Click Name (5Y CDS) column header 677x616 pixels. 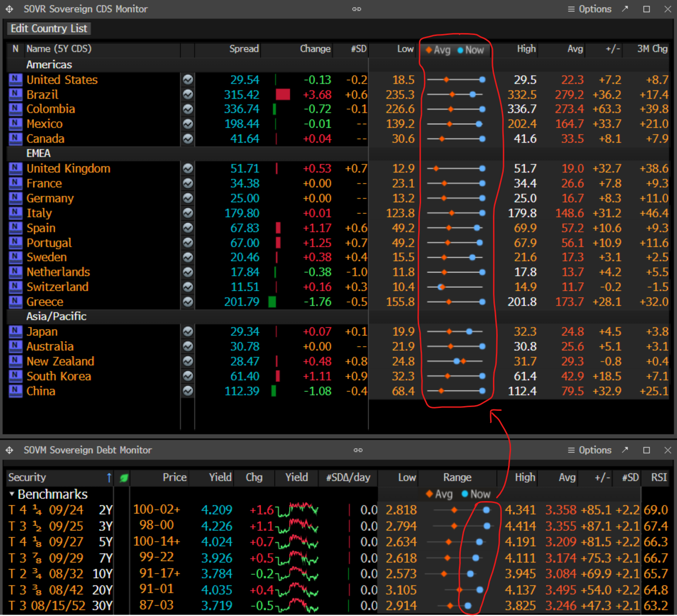pyautogui.click(x=59, y=49)
